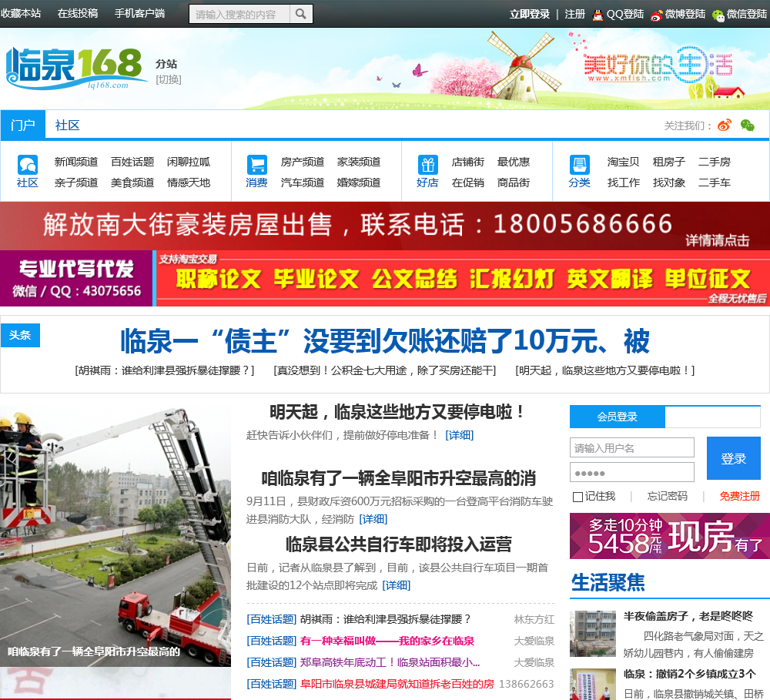Select the 社区 tab
The image size is (770, 700).
point(67,125)
